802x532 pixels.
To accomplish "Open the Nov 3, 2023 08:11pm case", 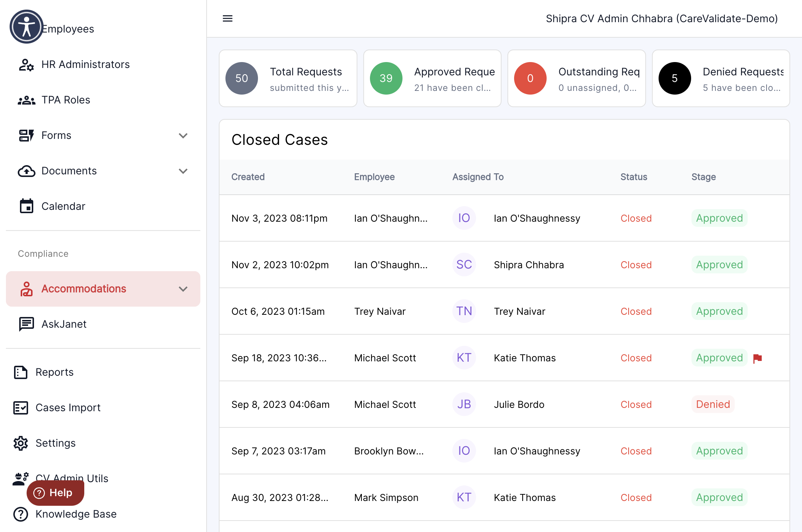I will [x=504, y=218].
